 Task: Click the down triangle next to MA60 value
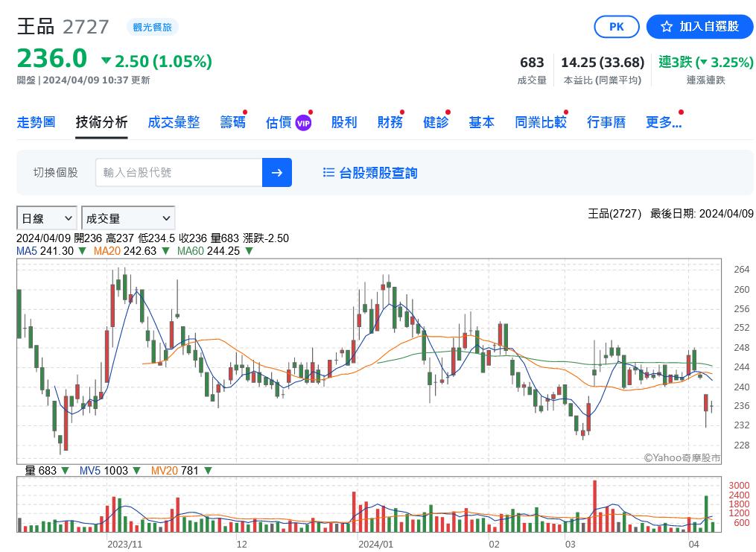(249, 251)
